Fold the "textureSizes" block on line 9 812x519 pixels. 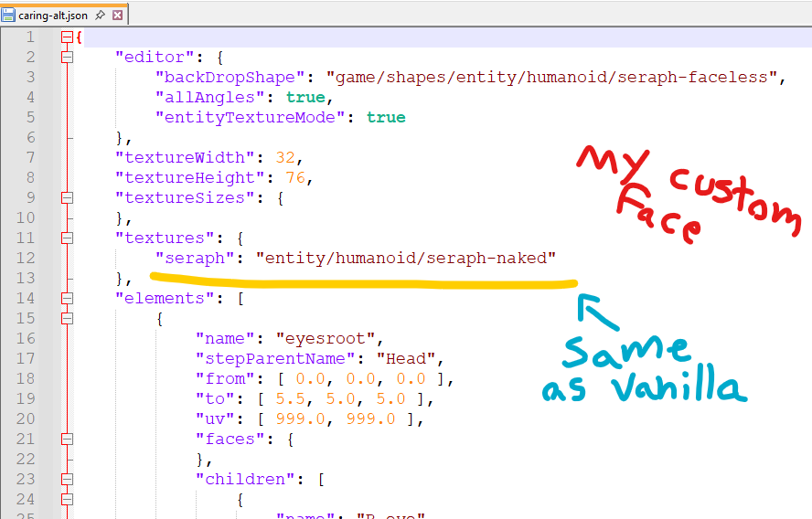(x=66, y=197)
